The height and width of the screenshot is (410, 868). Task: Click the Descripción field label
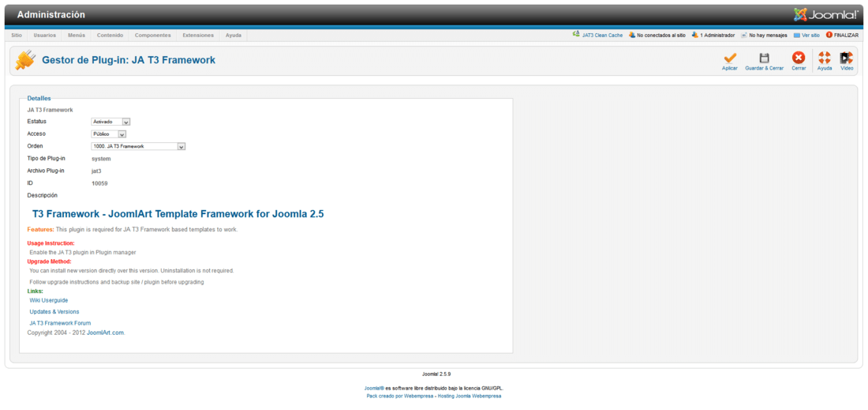point(42,196)
